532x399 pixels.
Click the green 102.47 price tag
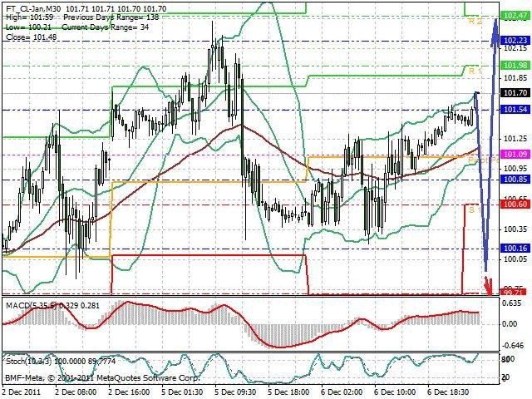coord(515,15)
